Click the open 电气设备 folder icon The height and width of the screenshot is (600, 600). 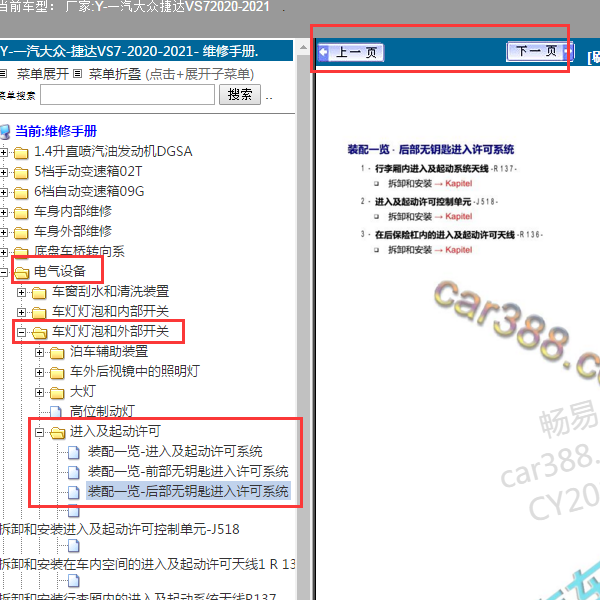(21, 272)
